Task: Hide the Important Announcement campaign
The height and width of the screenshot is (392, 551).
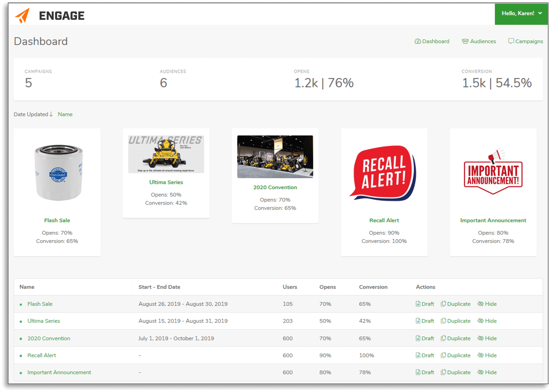Action: point(487,372)
